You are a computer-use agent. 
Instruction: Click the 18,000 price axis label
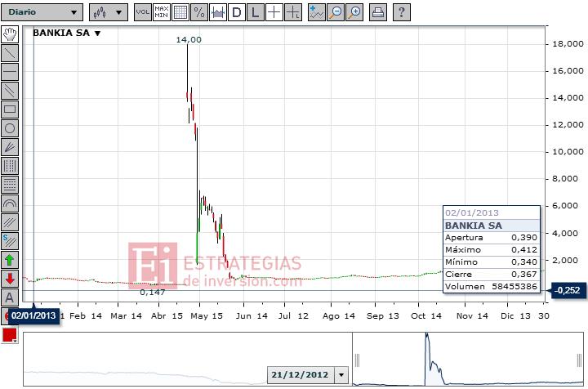[x=568, y=44]
